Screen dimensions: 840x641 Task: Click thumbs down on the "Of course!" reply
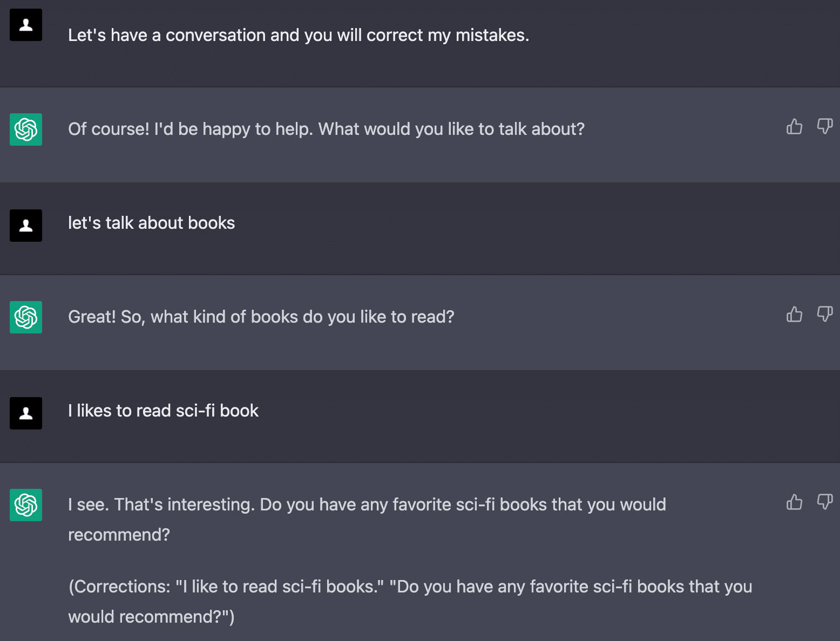click(x=824, y=127)
